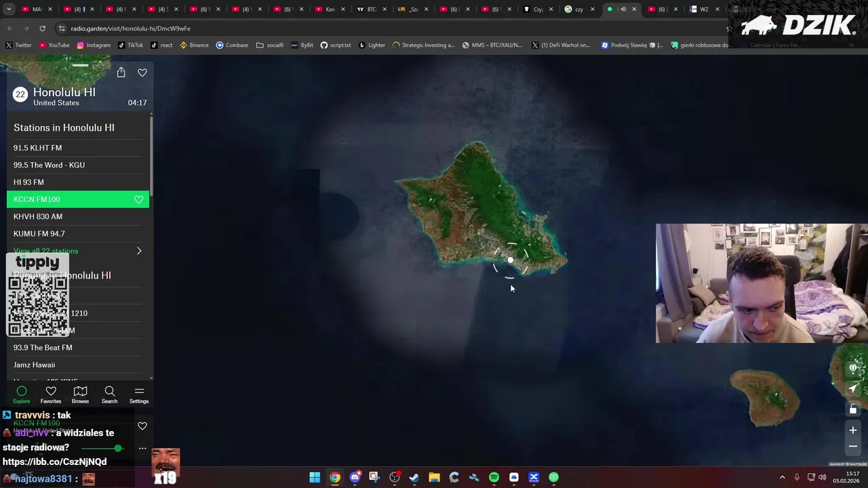Play station Jamz Hawaii
This screenshot has width=868, height=488.
78,365
